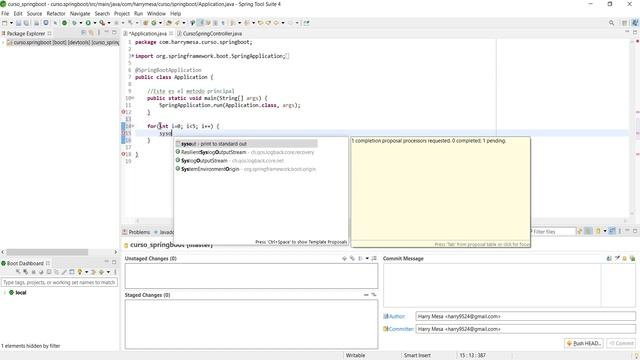
Task: Open the Source menu
Action: click(34, 13)
